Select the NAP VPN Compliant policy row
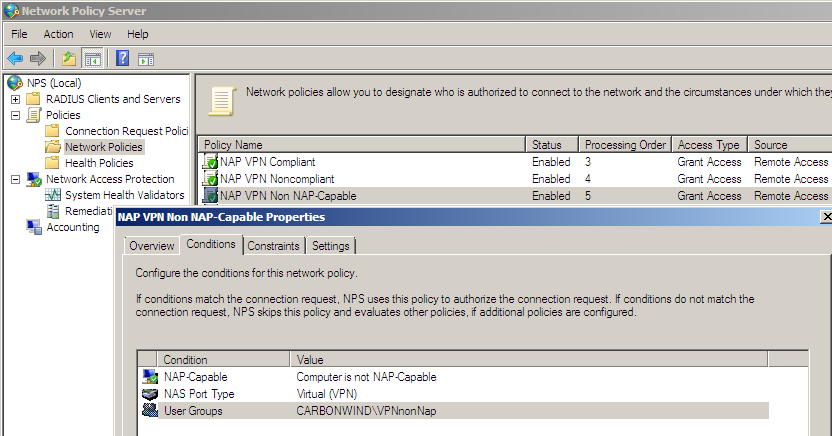The image size is (832, 436). pyautogui.click(x=515, y=162)
